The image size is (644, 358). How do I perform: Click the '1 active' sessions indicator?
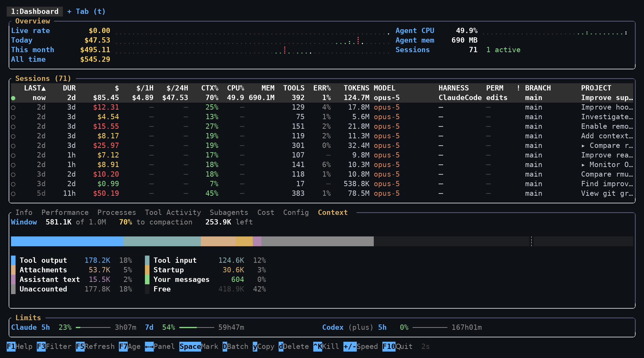503,50
